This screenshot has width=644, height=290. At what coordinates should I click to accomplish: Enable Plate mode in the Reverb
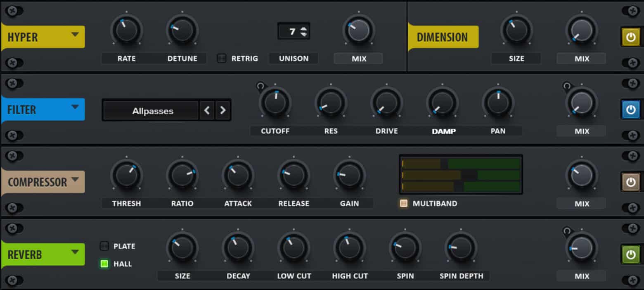tap(104, 246)
